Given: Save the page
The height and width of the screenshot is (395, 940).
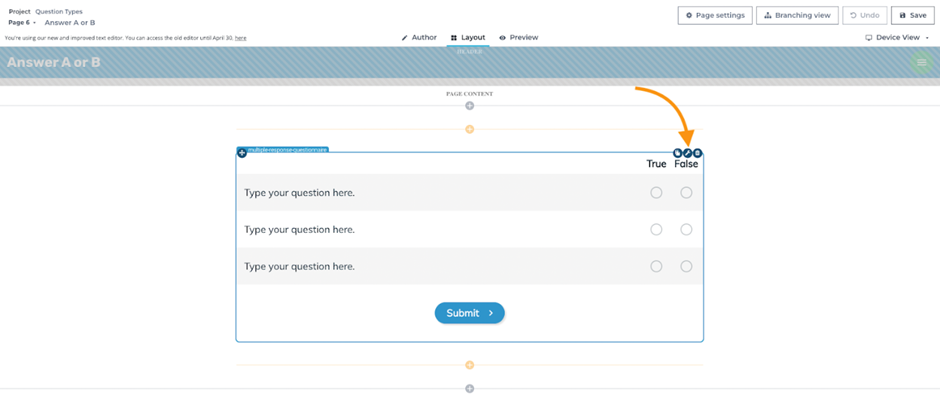Looking at the screenshot, I should click(x=912, y=16).
